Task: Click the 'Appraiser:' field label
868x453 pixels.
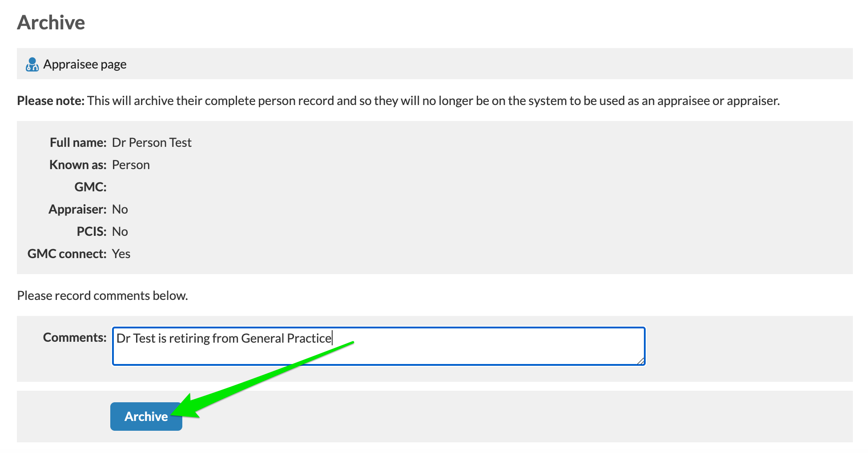Action: 77,210
